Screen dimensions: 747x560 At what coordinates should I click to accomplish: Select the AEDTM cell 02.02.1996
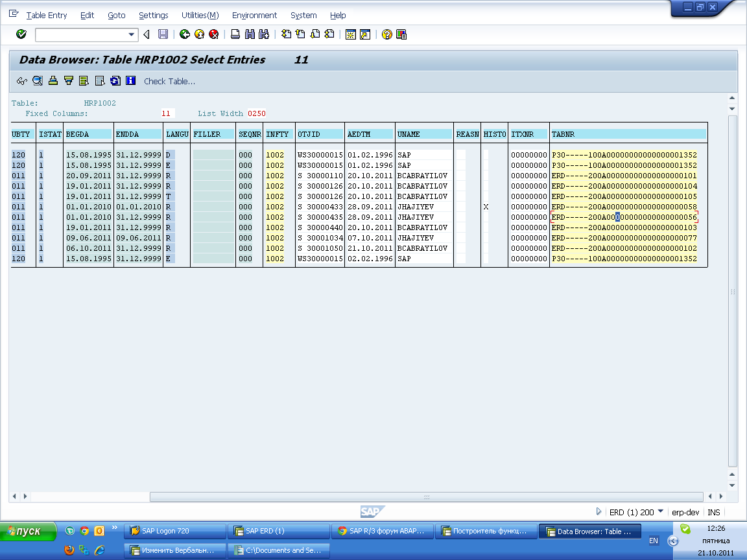click(x=370, y=259)
